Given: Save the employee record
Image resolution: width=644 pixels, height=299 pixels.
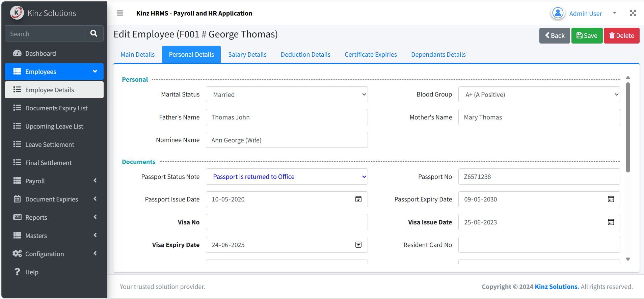Looking at the screenshot, I should [x=587, y=36].
